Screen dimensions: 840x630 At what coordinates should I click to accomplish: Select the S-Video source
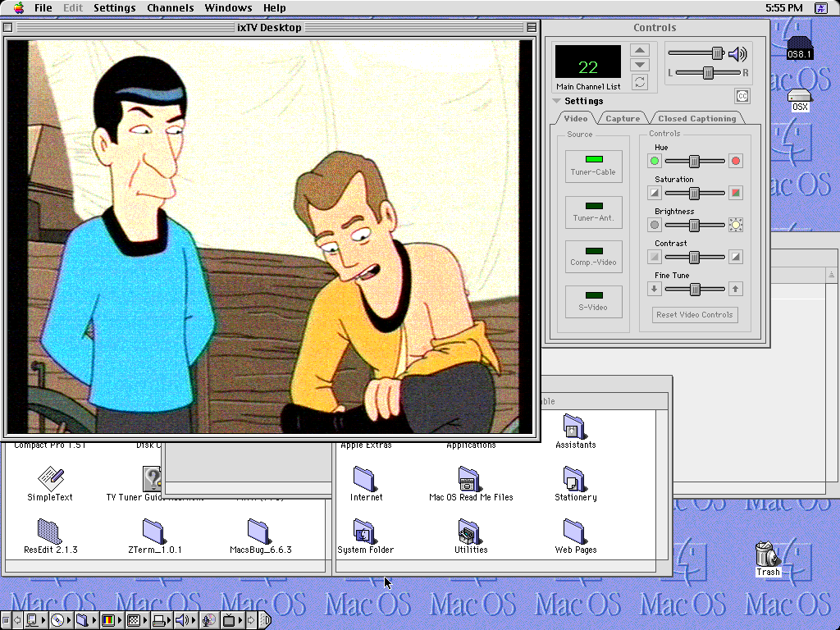coord(594,301)
